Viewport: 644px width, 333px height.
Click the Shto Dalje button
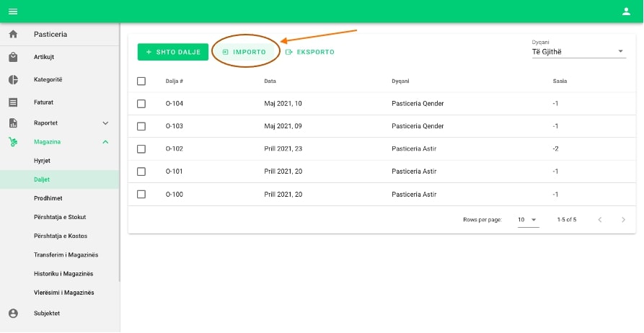click(173, 52)
